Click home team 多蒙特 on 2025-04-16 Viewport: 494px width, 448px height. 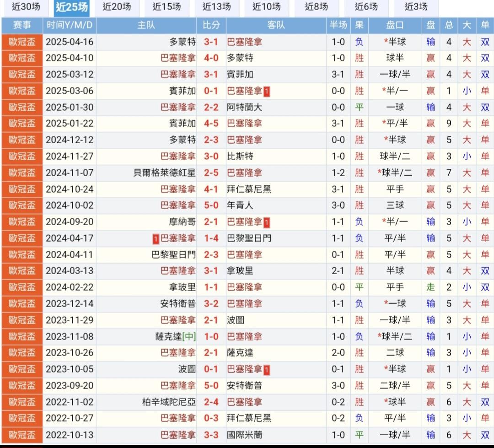coord(183,42)
